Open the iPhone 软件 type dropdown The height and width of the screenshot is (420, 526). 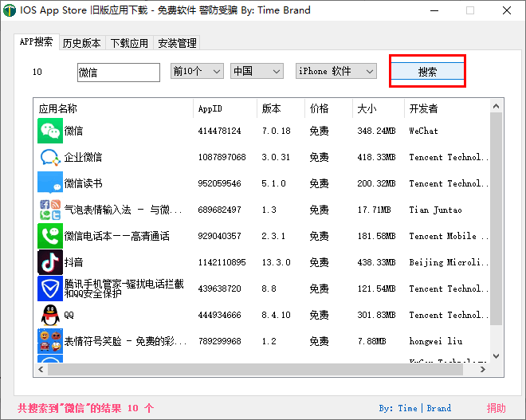[336, 71]
